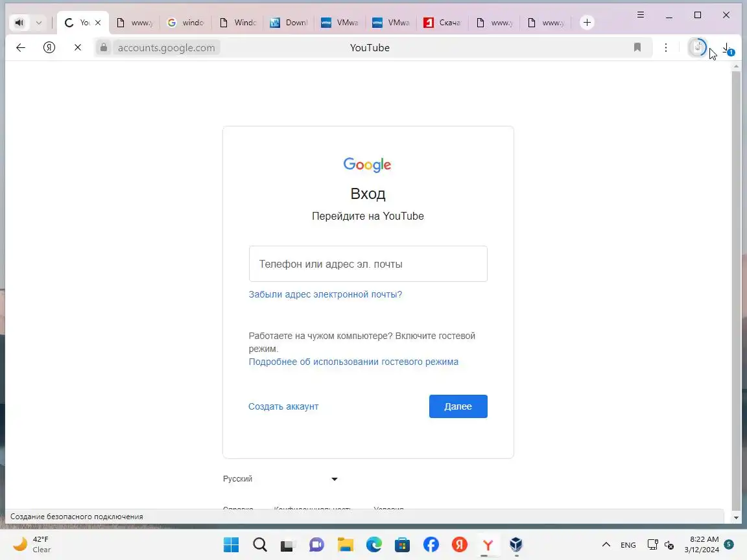
Task: Open the 'Скача' tab
Action: coord(443,23)
